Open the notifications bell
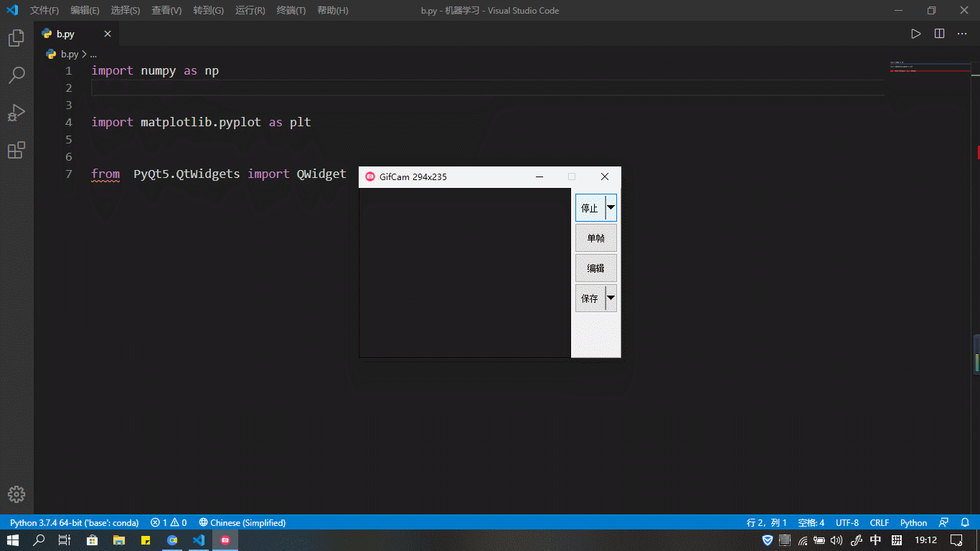Viewport: 980px width, 551px height. pos(965,522)
